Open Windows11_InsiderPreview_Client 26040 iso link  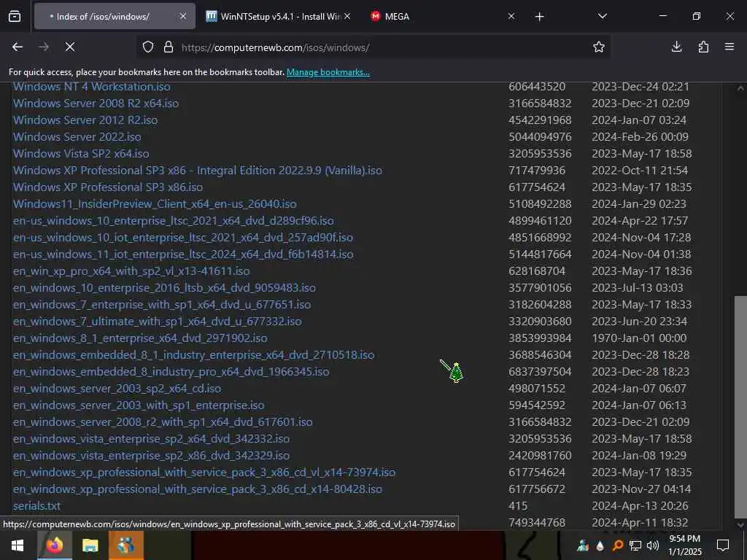[155, 204]
